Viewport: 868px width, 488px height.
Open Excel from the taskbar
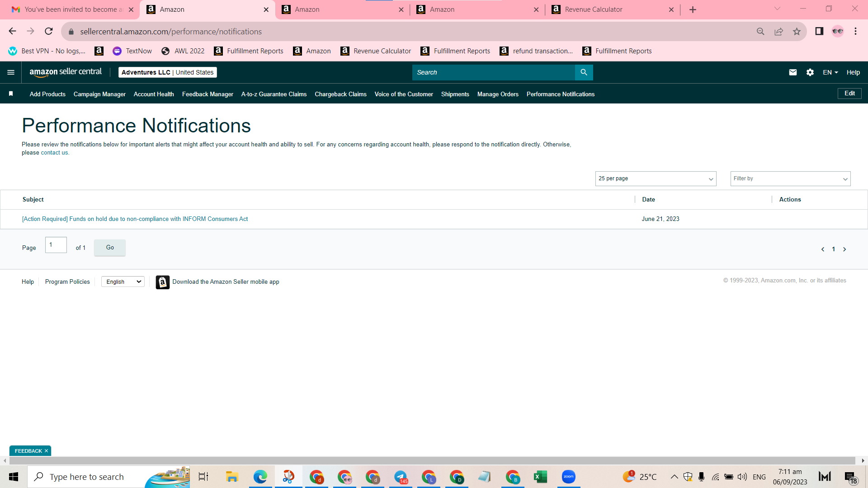point(540,477)
